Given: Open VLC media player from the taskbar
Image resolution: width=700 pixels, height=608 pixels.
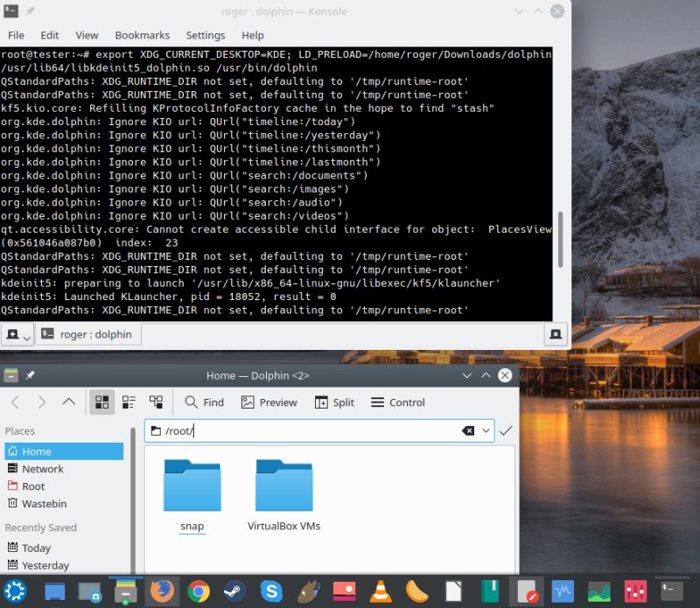Looking at the screenshot, I should (x=381, y=592).
